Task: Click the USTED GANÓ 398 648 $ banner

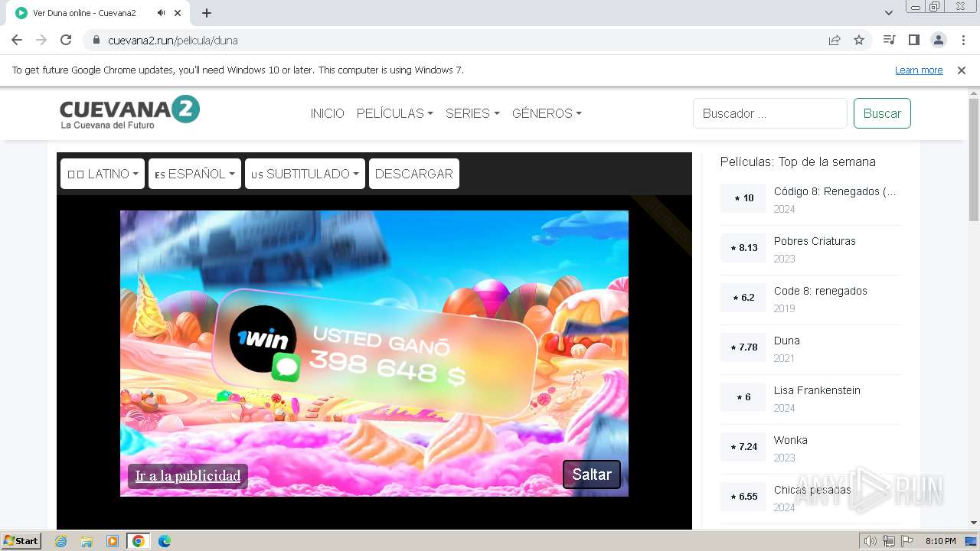Action: point(375,354)
